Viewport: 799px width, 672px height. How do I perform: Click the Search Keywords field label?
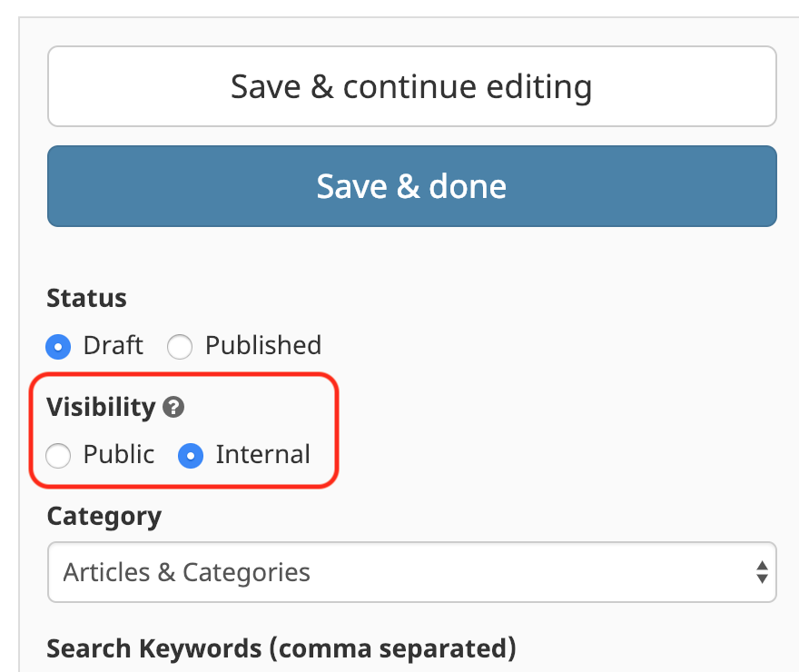281,648
